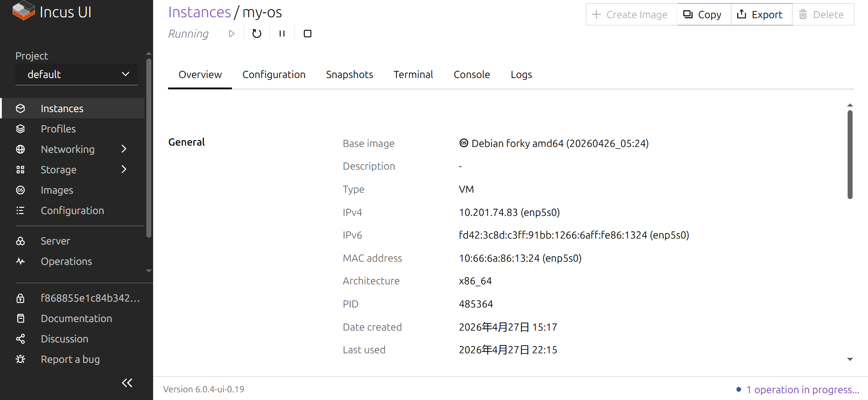Collapse the sidebar navigation
This screenshot has height=400, width=868.
(127, 383)
